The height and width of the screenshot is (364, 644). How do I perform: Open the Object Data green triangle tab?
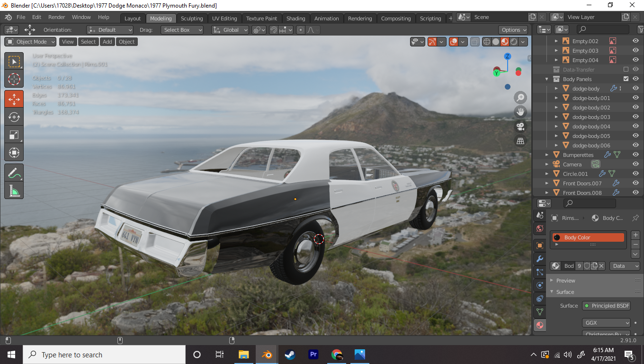pos(539,312)
